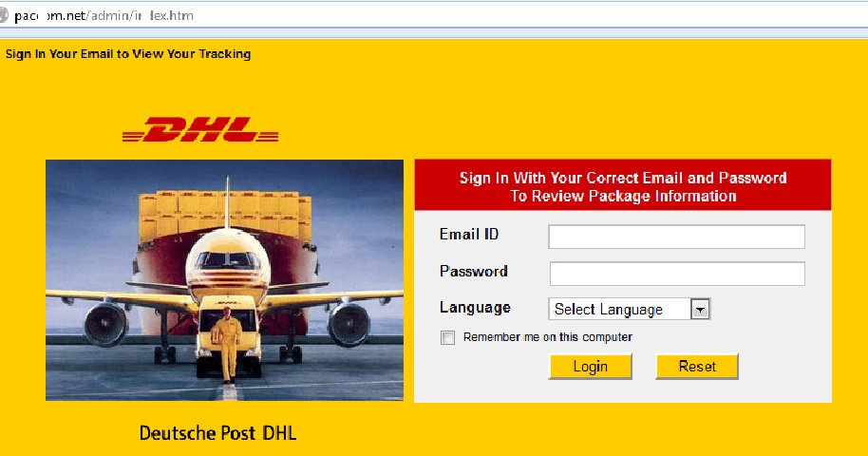Click 'Sign In Your Email to View Your Tracking' heading
868x456 pixels.
pyautogui.click(x=128, y=54)
